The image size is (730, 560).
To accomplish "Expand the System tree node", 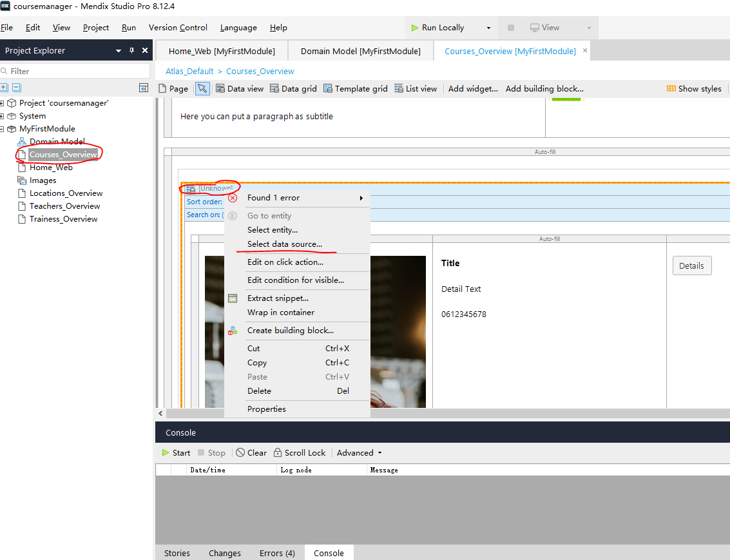I will (2, 116).
